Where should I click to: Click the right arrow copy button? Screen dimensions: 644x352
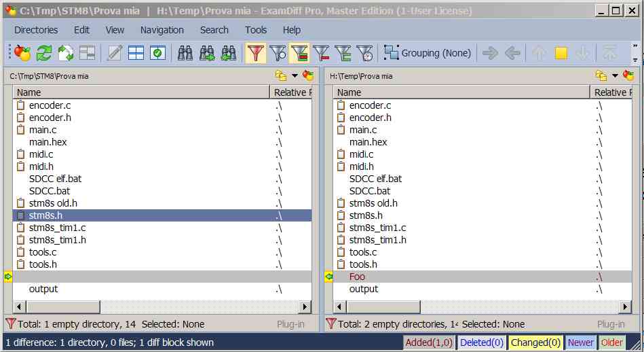[x=491, y=53]
